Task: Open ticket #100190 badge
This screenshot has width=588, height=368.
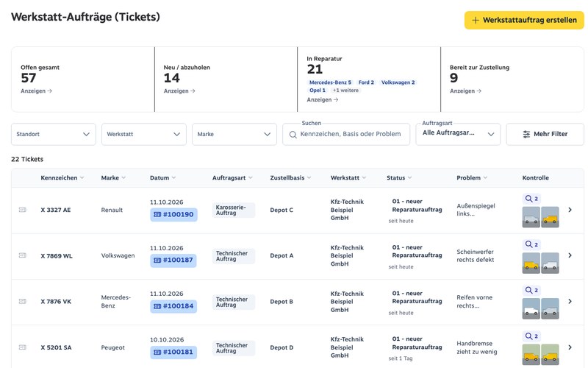Action: point(173,214)
